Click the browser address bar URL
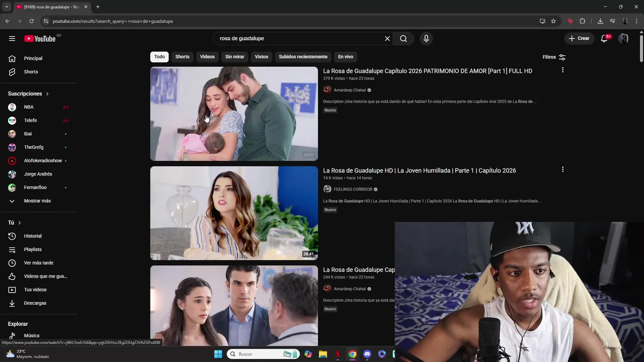This screenshot has height=362, width=644. [113, 21]
